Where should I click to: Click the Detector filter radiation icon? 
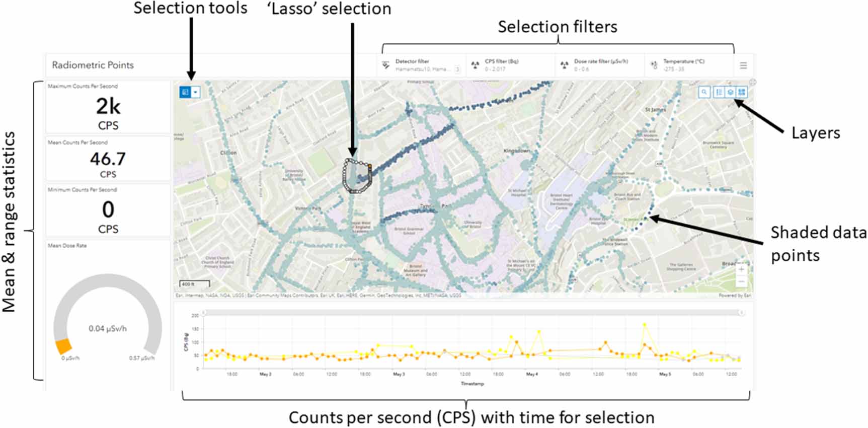pyautogui.click(x=386, y=64)
